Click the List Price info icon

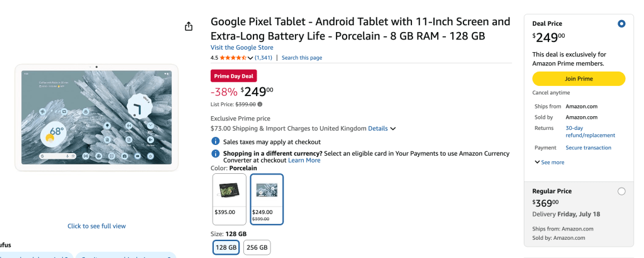click(x=260, y=104)
